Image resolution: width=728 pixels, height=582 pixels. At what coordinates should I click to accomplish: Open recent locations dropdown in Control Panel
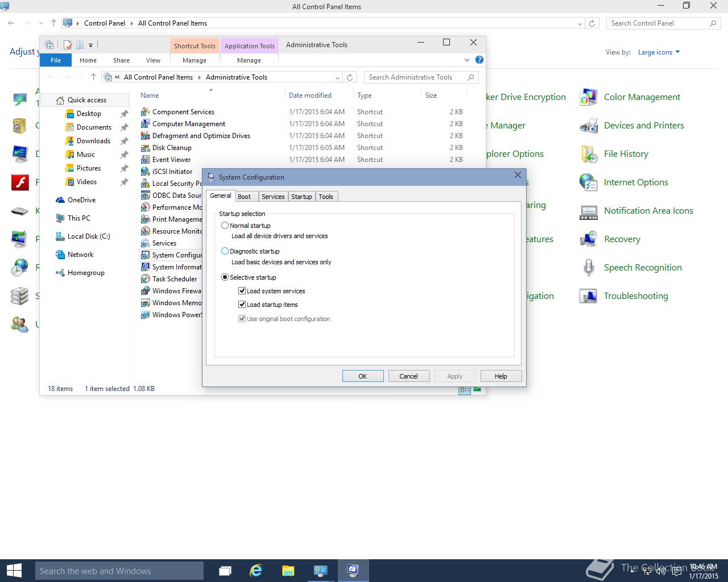coord(41,23)
